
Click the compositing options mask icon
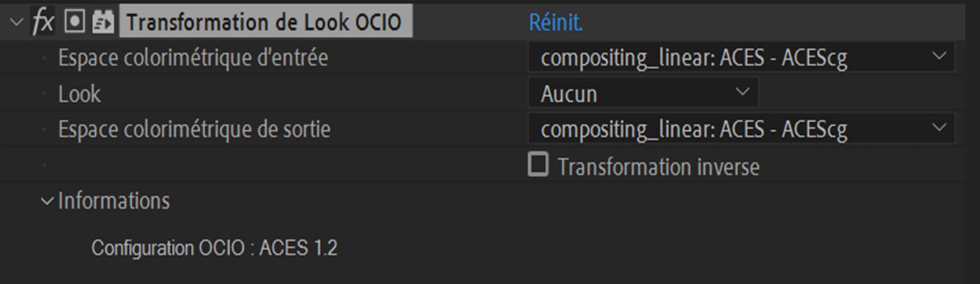pos(75,22)
